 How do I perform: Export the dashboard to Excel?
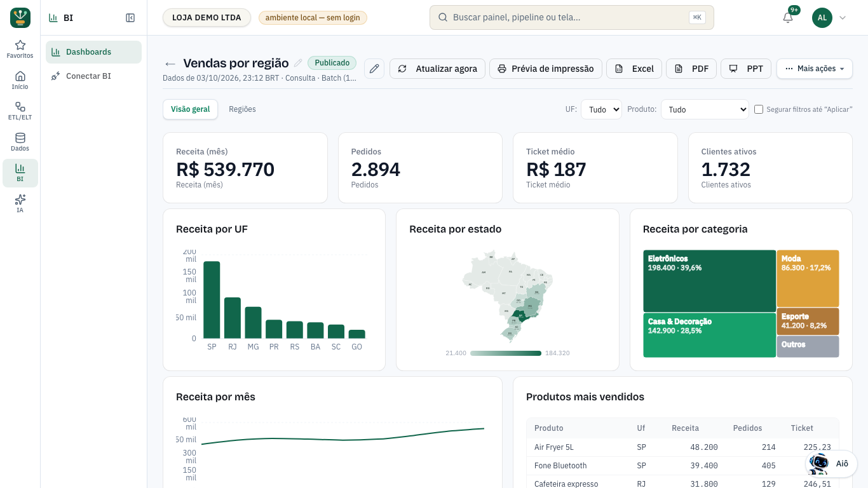click(x=634, y=69)
